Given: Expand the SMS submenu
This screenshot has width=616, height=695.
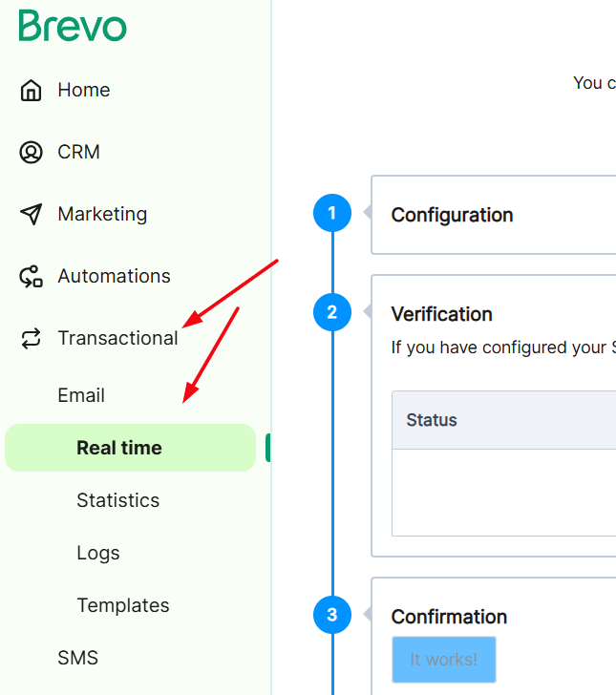Looking at the screenshot, I should pyautogui.click(x=77, y=658).
